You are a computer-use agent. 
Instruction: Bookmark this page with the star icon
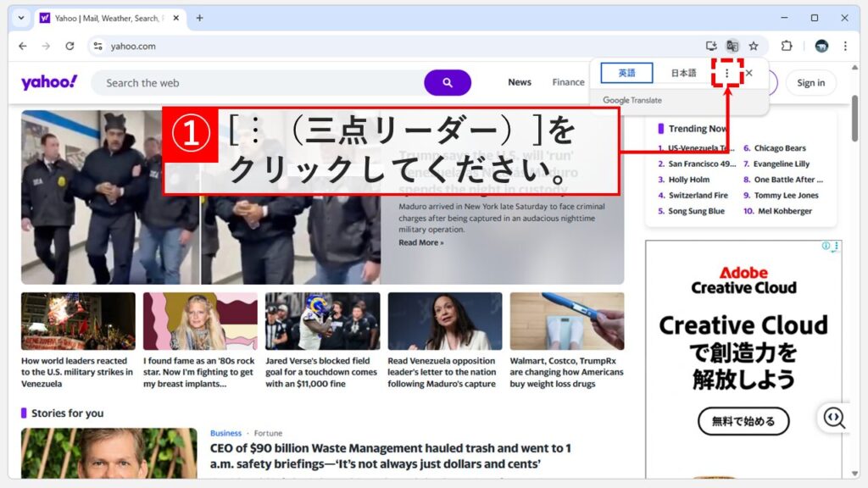pyautogui.click(x=754, y=46)
